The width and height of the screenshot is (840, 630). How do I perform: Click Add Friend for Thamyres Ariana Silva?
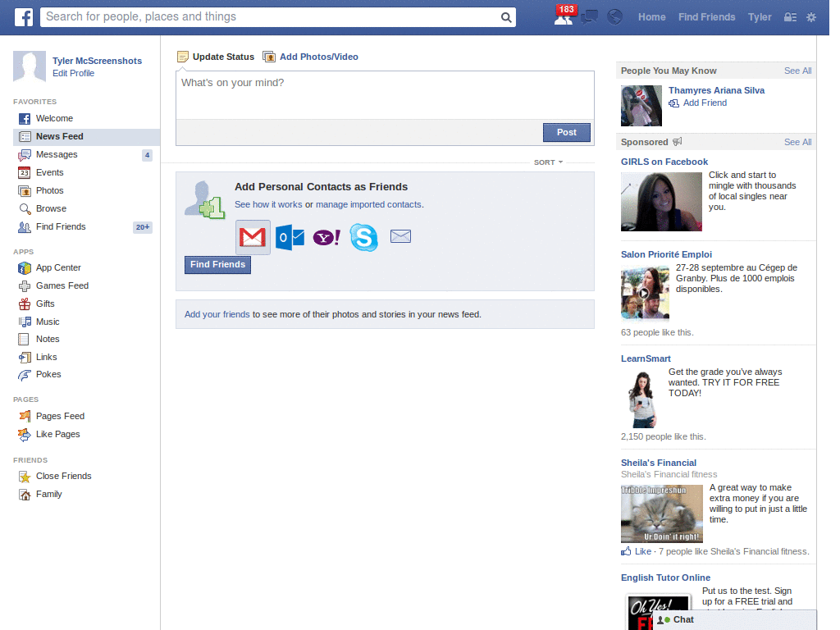(x=699, y=103)
